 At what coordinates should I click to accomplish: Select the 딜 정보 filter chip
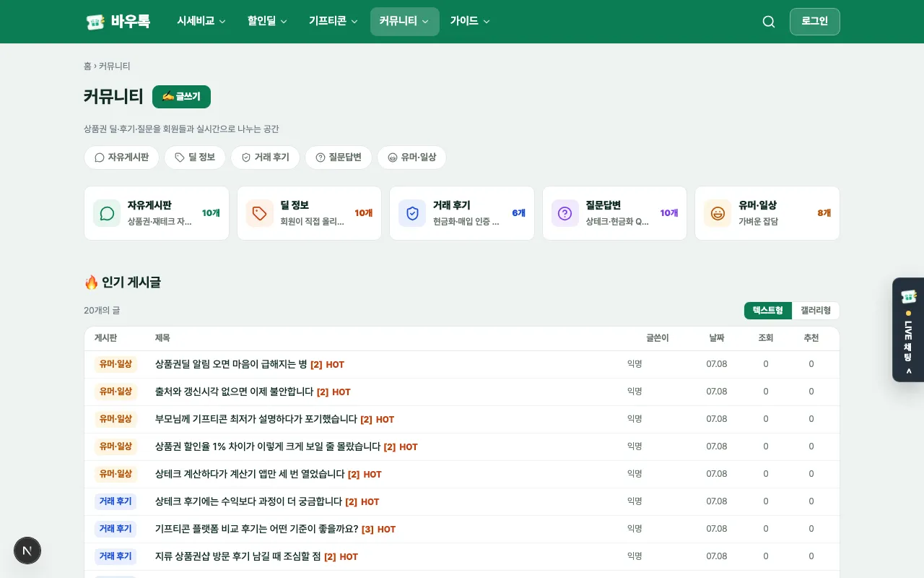195,158
